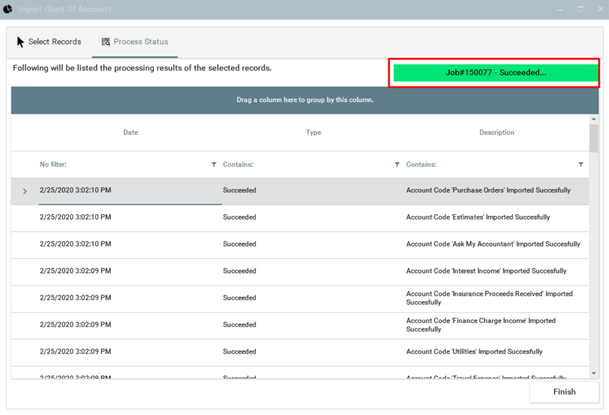Click the Description 'Contains' filter field

pyautogui.click(x=488, y=165)
